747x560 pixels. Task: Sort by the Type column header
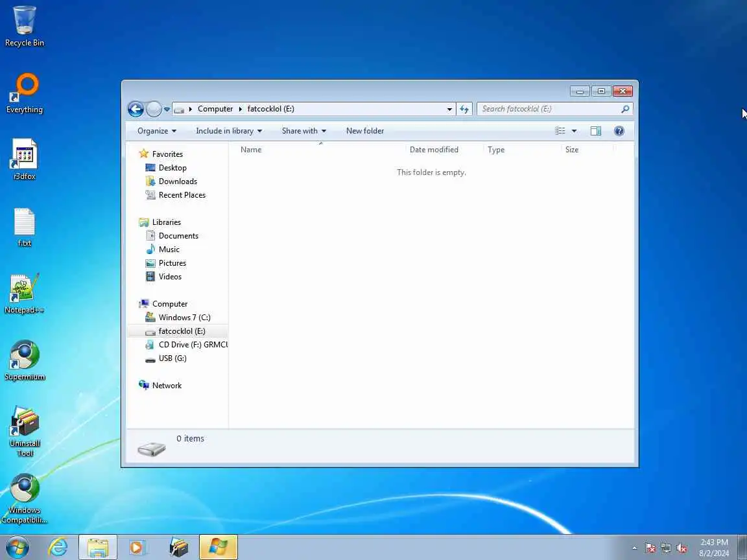[x=522, y=150]
